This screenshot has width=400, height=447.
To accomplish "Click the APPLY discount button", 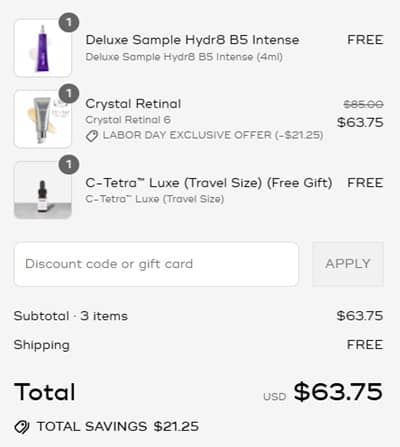I will coord(348,264).
